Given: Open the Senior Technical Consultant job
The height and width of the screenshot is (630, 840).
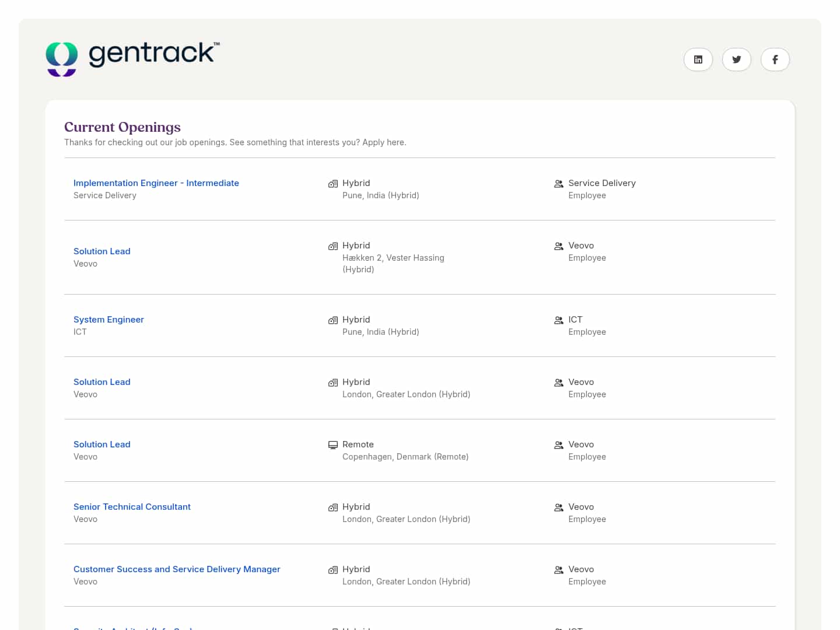Looking at the screenshot, I should tap(132, 507).
